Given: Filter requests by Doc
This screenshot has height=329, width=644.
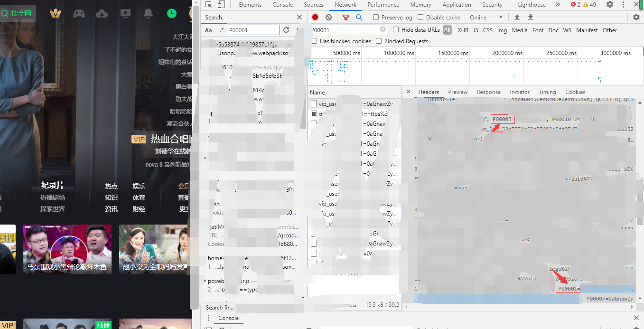Looking at the screenshot, I should [553, 30].
